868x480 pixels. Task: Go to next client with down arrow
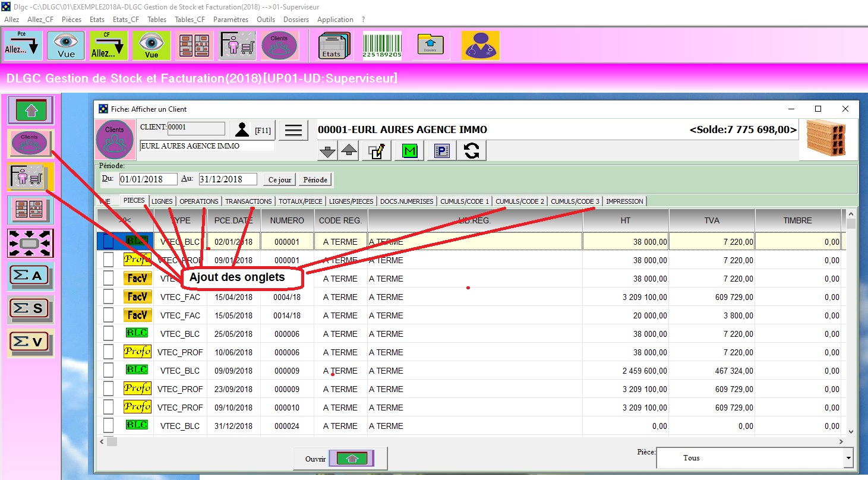point(327,151)
